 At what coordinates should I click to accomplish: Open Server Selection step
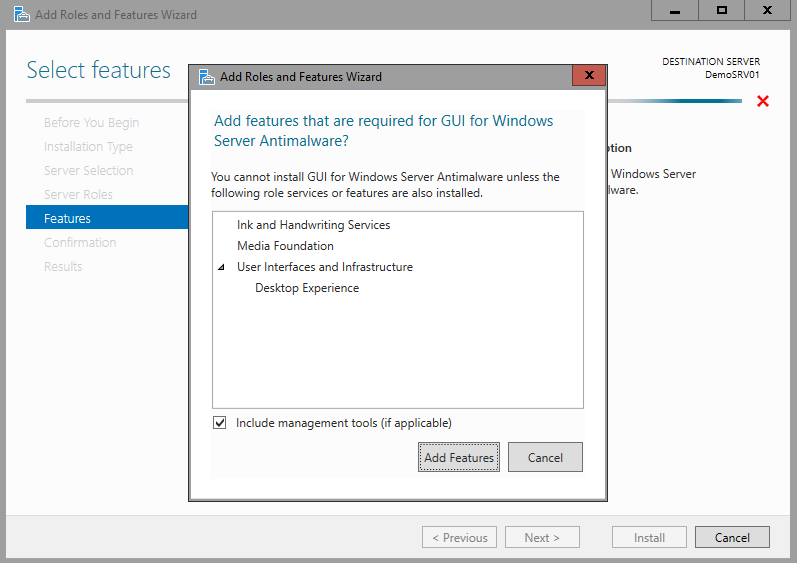88,170
